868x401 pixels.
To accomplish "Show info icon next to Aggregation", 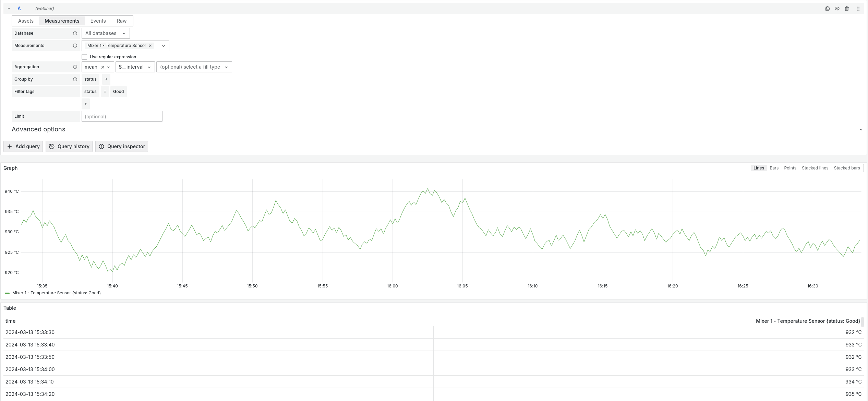I will (75, 67).
